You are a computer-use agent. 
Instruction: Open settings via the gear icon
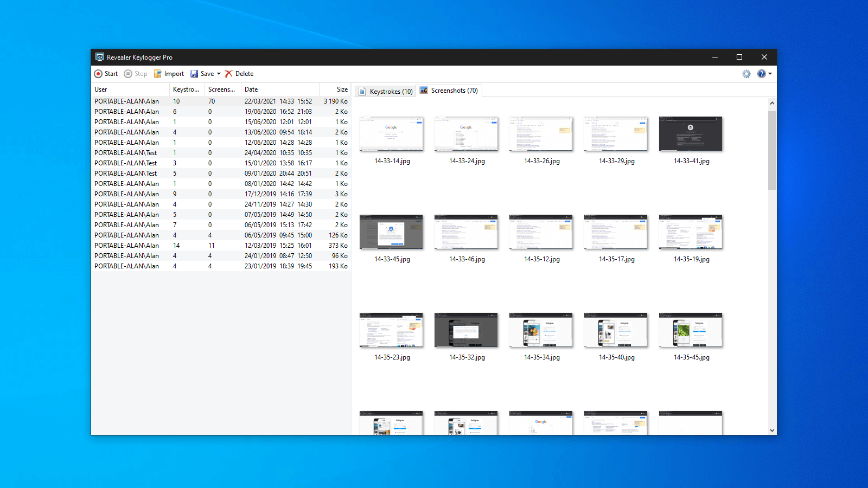[746, 74]
